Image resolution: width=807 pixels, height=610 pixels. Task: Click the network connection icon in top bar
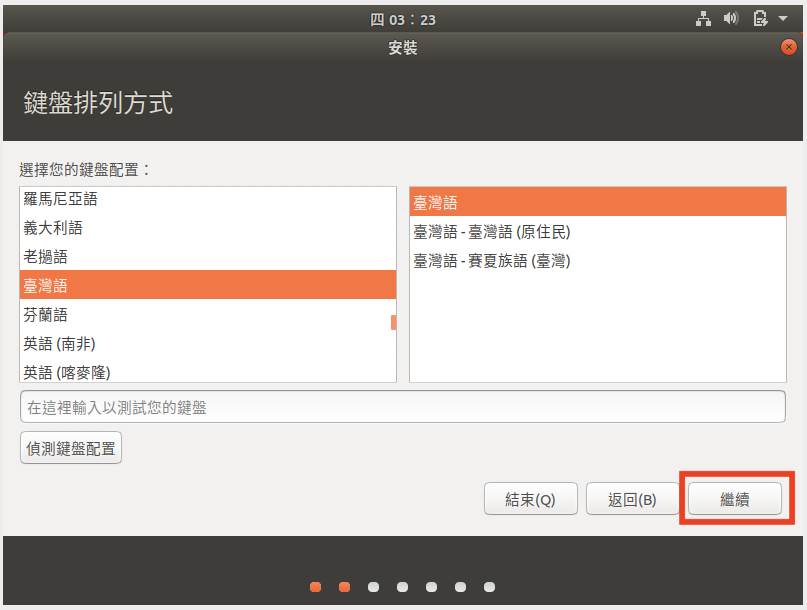(x=703, y=19)
